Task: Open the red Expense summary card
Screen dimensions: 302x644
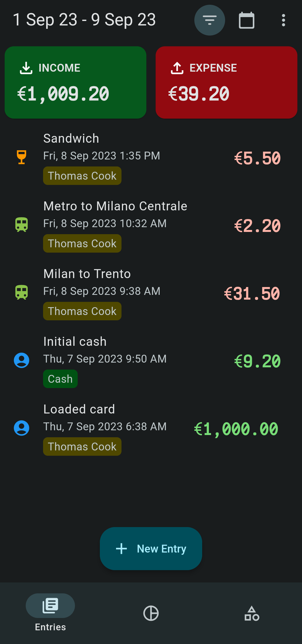Action: [x=226, y=83]
